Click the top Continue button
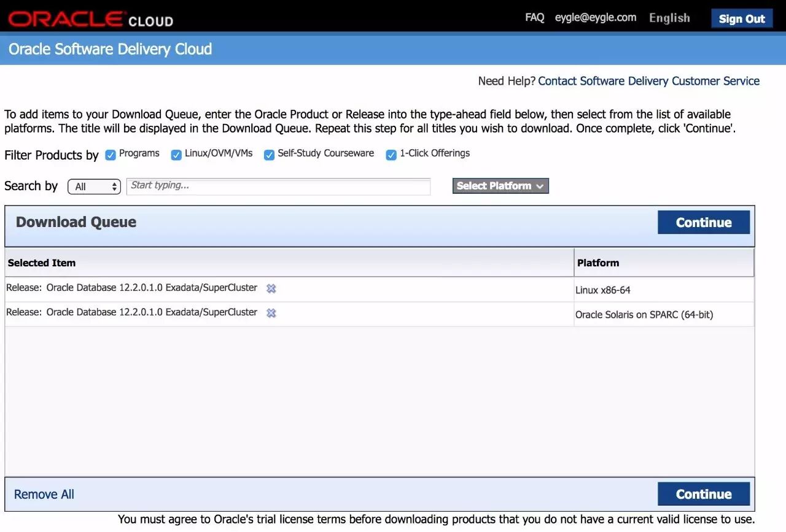786x532 pixels. 704,223
